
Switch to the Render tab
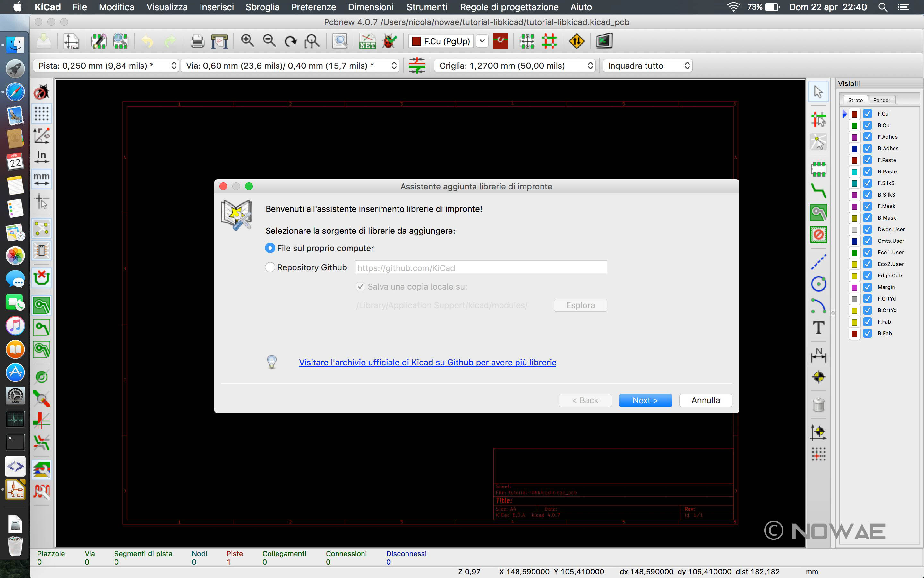tap(881, 100)
